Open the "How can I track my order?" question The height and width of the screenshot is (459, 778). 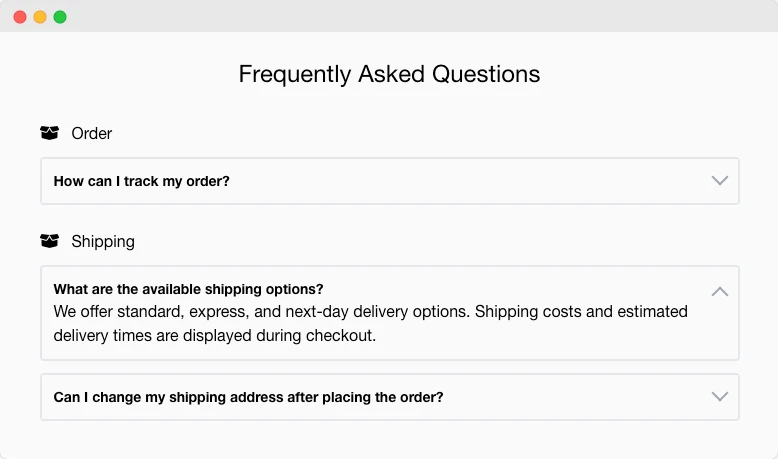tap(142, 181)
